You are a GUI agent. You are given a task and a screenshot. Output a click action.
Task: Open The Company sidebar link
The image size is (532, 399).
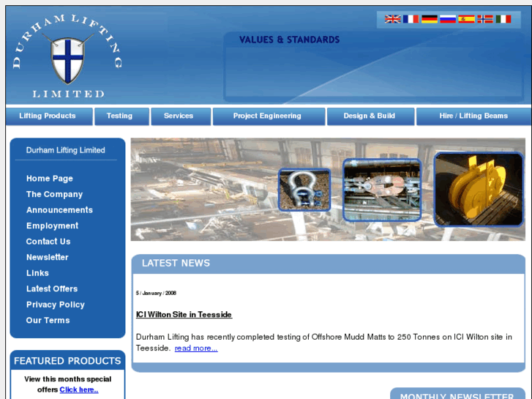pos(54,194)
